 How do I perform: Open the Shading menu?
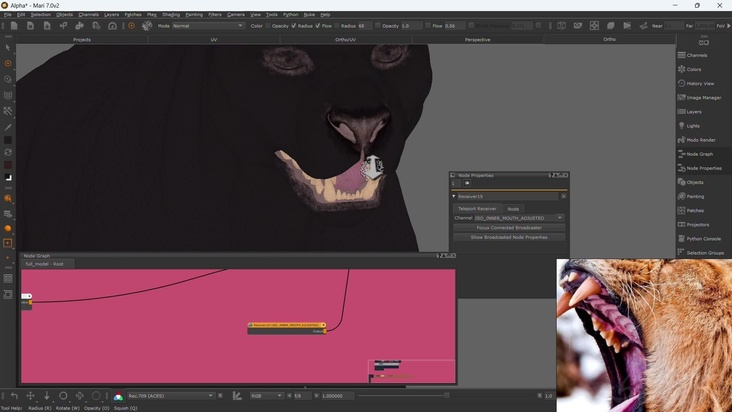pyautogui.click(x=171, y=14)
